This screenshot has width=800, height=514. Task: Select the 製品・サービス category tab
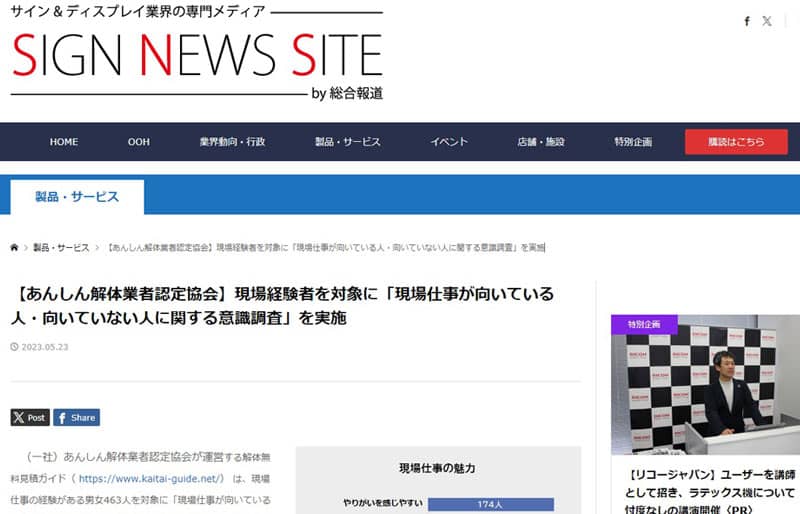(77, 197)
